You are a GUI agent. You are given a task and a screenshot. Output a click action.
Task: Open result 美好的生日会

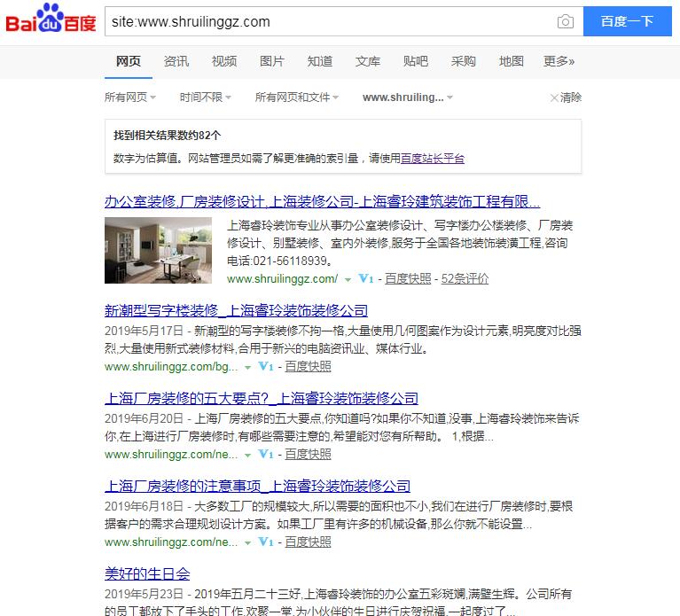click(x=147, y=573)
